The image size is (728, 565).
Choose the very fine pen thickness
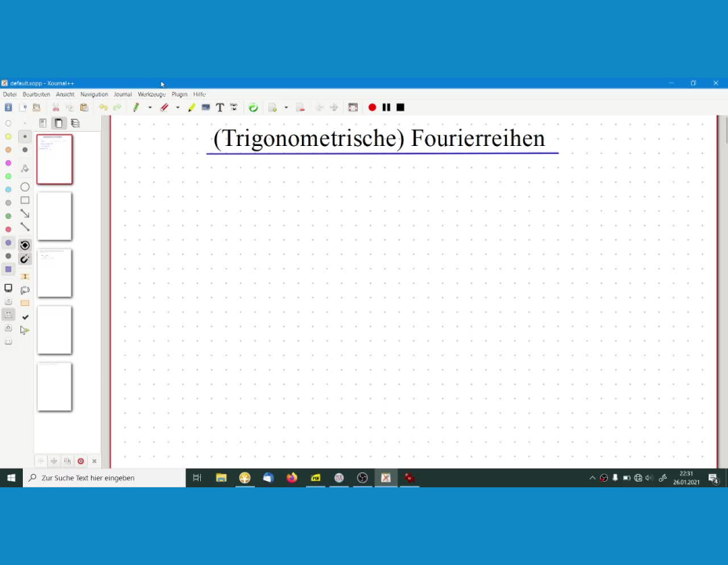25,123
